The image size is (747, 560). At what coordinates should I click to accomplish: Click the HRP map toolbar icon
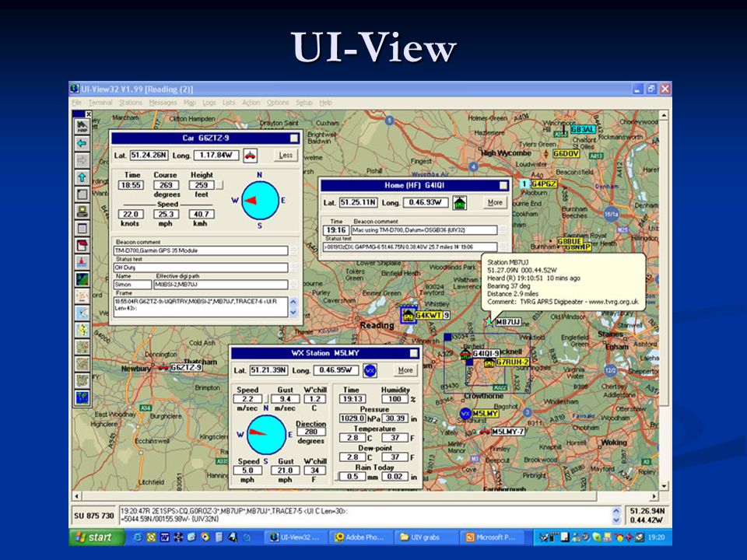82,127
